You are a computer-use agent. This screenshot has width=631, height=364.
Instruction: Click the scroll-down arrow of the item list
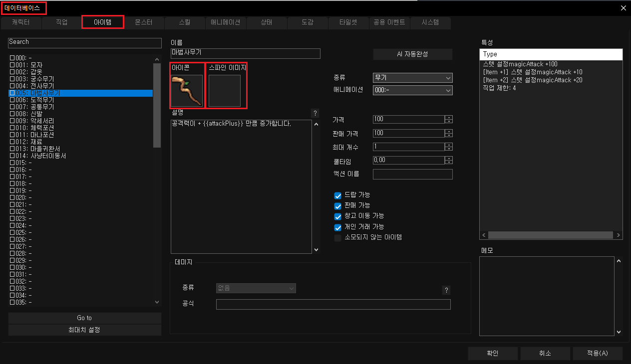click(x=157, y=302)
